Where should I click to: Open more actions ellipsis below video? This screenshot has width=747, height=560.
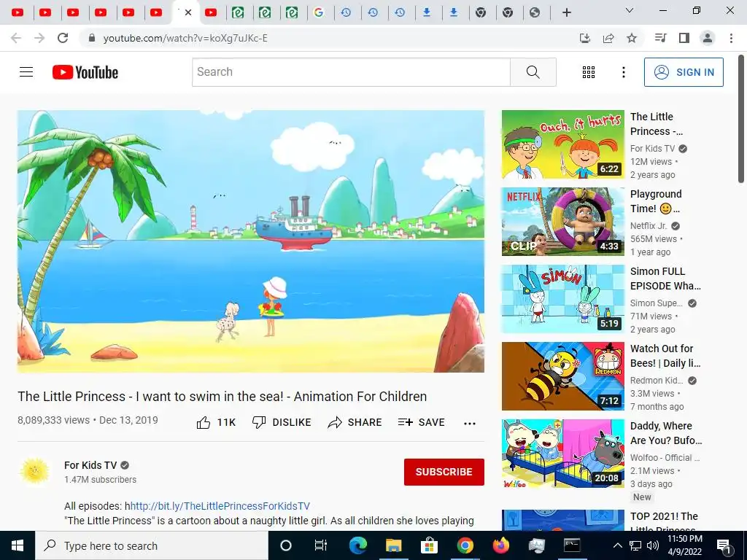[470, 424]
